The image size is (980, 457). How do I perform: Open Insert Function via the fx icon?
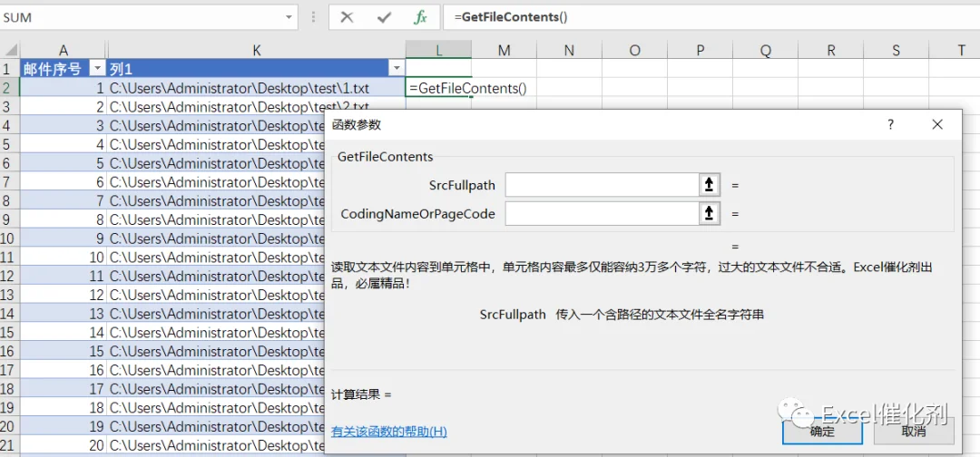coord(421,17)
